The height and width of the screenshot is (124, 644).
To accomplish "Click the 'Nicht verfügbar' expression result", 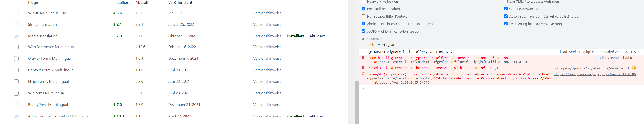I will pyautogui.click(x=380, y=45).
